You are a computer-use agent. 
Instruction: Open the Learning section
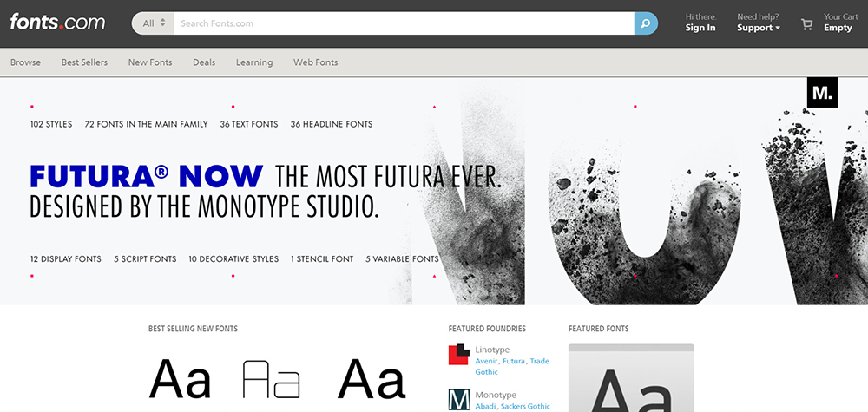254,62
